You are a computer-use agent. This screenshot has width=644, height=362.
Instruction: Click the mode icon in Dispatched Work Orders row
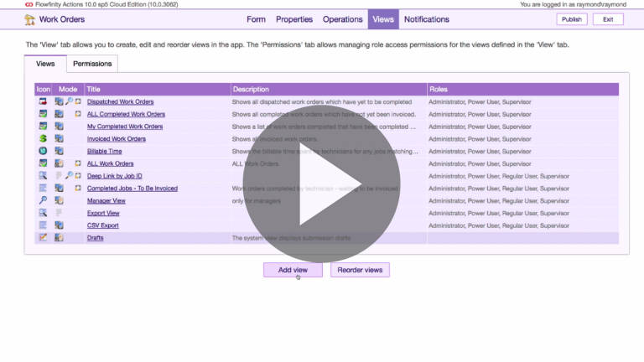[x=59, y=102]
